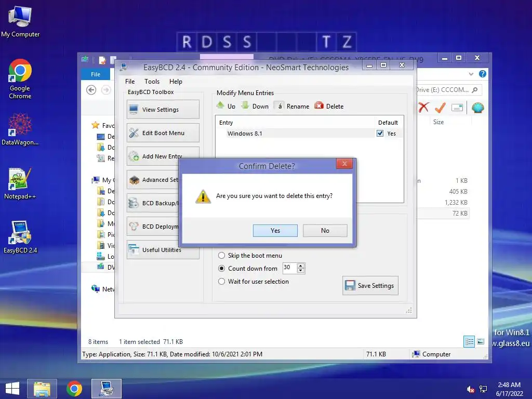The height and width of the screenshot is (399, 532).
Task: Select Wait for user selection option
Action: tap(254, 281)
